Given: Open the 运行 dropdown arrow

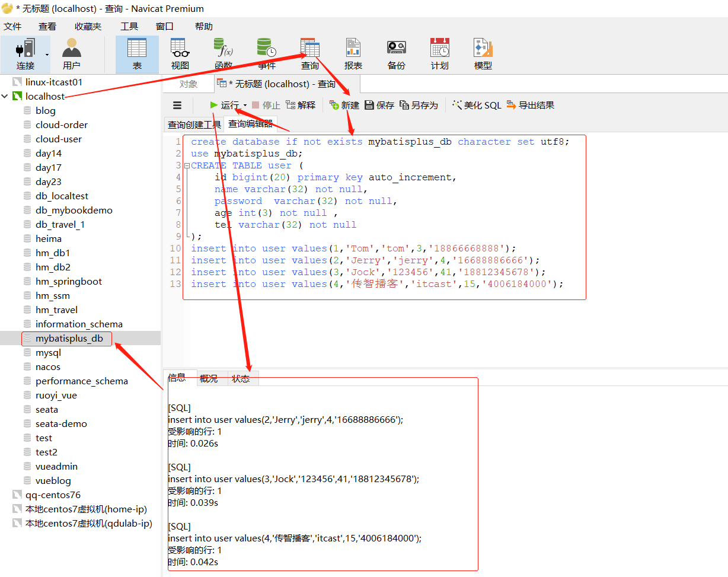Looking at the screenshot, I should [245, 106].
